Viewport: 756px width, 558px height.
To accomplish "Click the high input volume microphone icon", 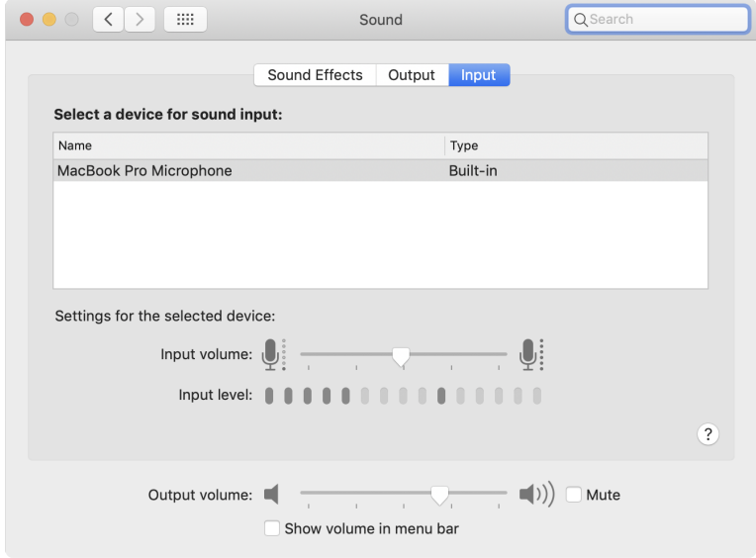I will 529,354.
